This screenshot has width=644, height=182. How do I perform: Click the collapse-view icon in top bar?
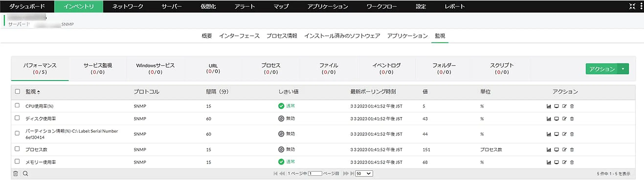click(x=632, y=6)
